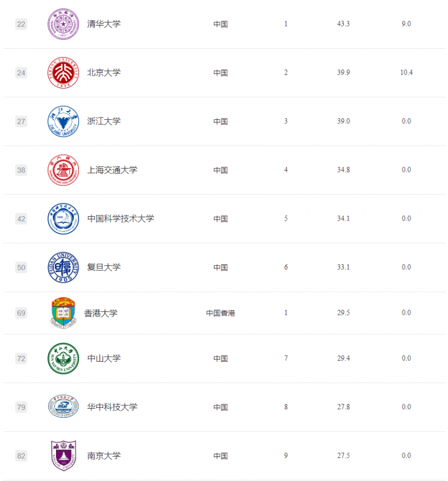Image resolution: width=448 pixels, height=481 pixels.
Task: Click the Huazhong University oval logo
Action: pyautogui.click(x=63, y=407)
